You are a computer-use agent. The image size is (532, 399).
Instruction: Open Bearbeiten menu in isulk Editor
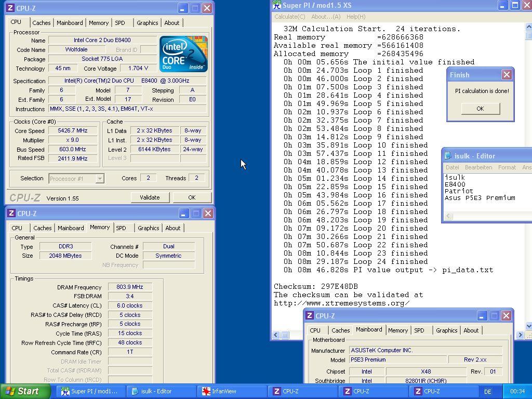click(x=478, y=167)
